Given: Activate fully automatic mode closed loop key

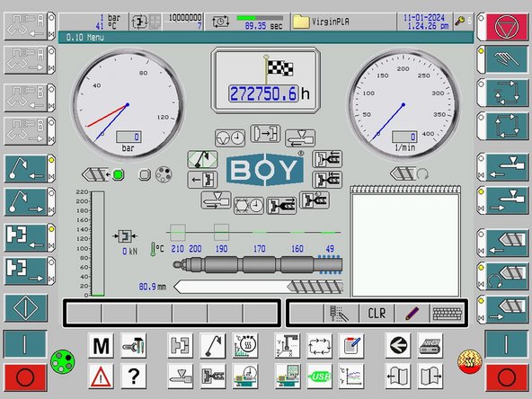Looking at the screenshot, I should tap(507, 126).
